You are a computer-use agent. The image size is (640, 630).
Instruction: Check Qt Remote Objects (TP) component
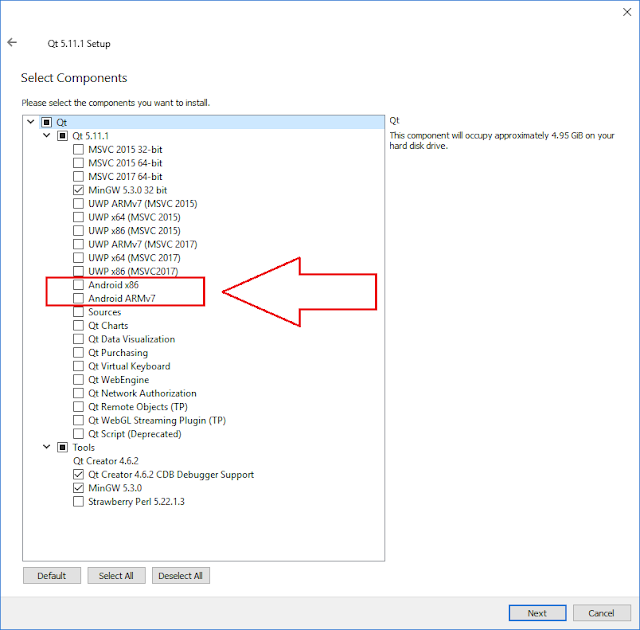78,406
